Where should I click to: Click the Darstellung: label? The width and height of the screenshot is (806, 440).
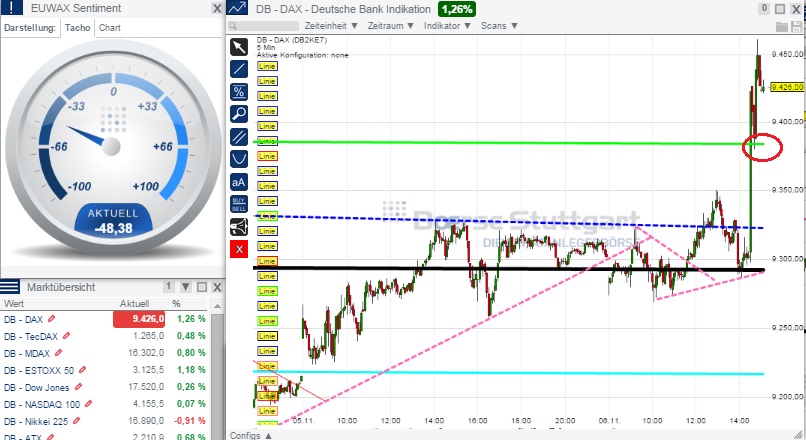click(x=29, y=28)
